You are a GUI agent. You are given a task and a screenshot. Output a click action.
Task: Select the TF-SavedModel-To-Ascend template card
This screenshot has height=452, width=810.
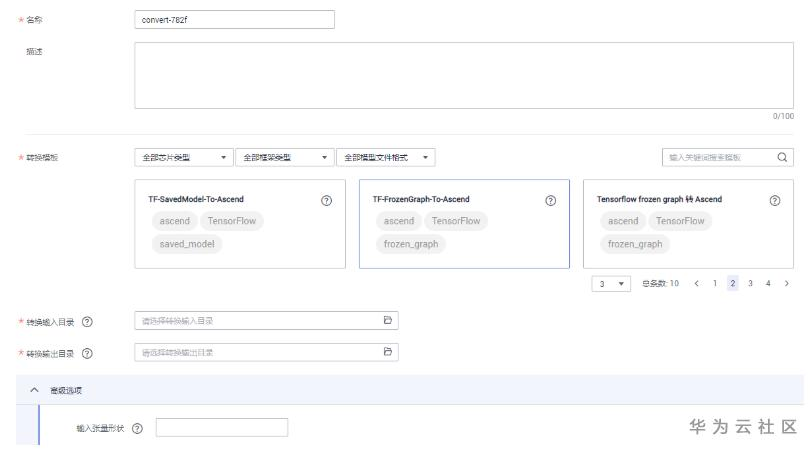coord(240,224)
